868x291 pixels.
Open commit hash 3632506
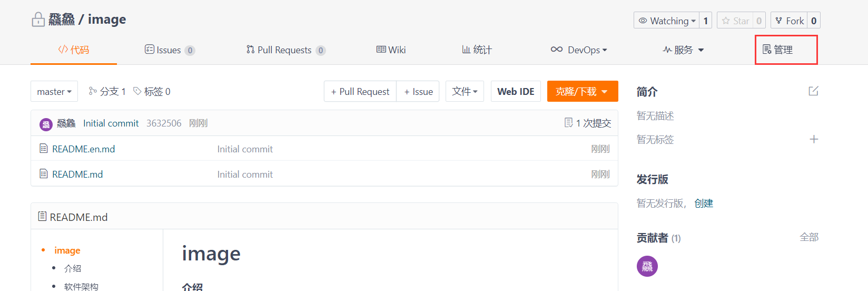tap(164, 123)
